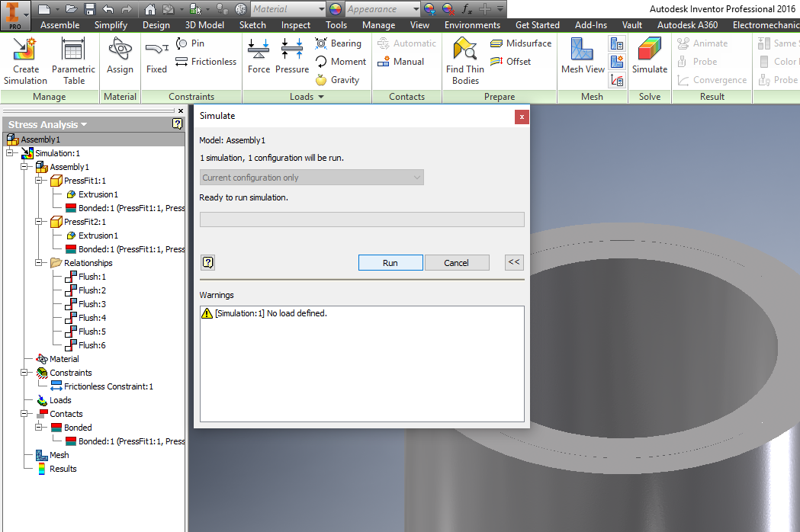
Task: Click the Manual contacts tool
Action: (401, 62)
